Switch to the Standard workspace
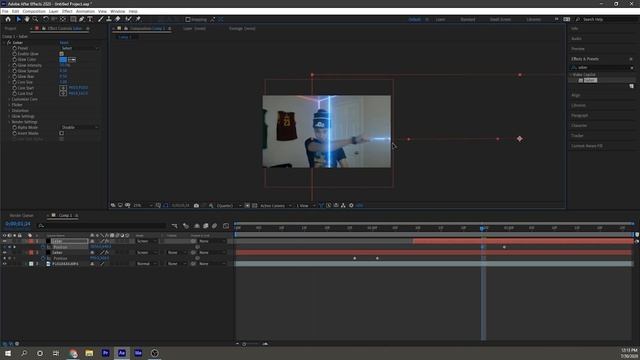 (x=467, y=20)
